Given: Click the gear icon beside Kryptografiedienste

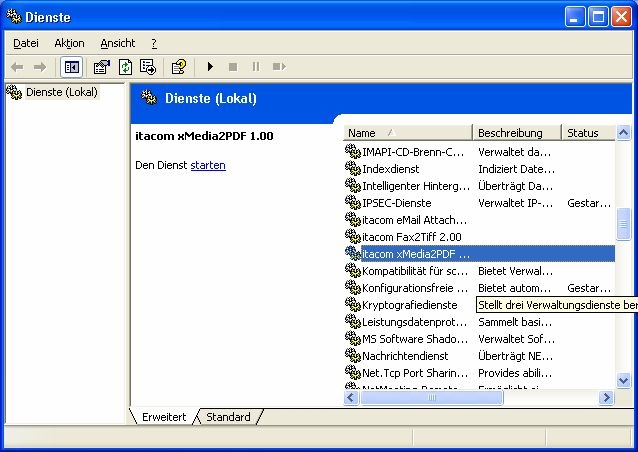Looking at the screenshot, I should tap(352, 304).
